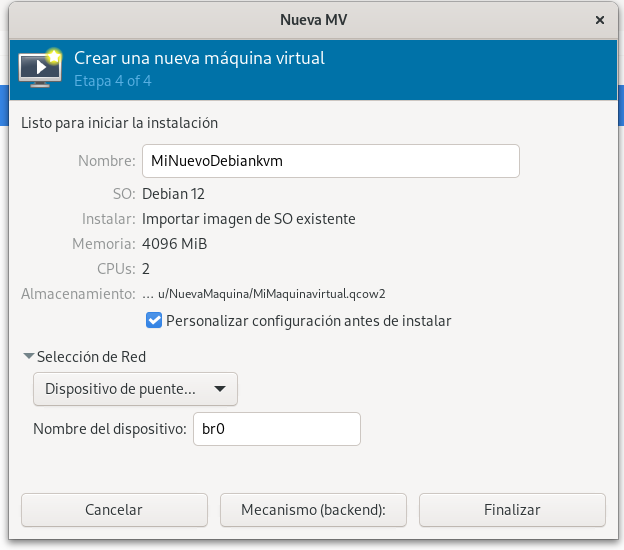Click the Nueva MV title bar
This screenshot has width=624, height=550.
313,20
